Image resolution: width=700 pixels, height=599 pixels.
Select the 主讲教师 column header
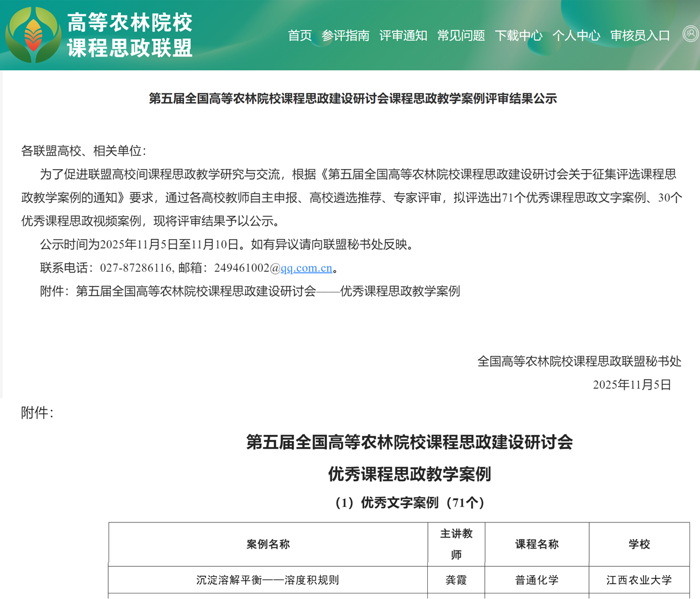(x=456, y=544)
